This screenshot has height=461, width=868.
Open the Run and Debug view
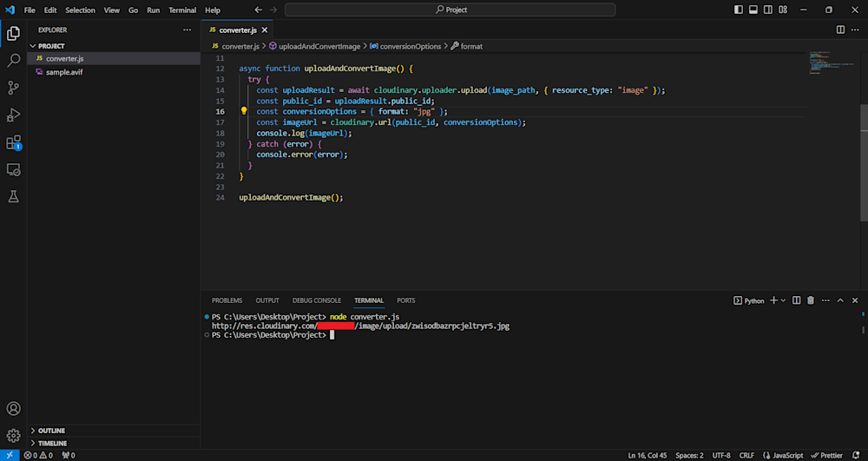pyautogui.click(x=13, y=115)
